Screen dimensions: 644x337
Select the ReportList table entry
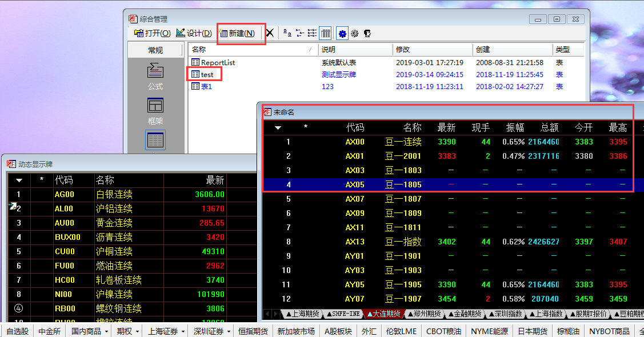click(x=218, y=62)
